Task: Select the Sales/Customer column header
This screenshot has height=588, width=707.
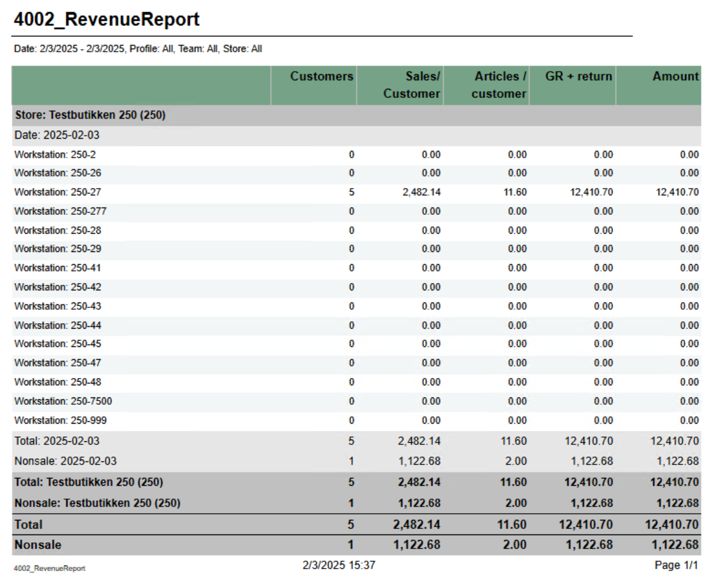Action: pos(412,85)
